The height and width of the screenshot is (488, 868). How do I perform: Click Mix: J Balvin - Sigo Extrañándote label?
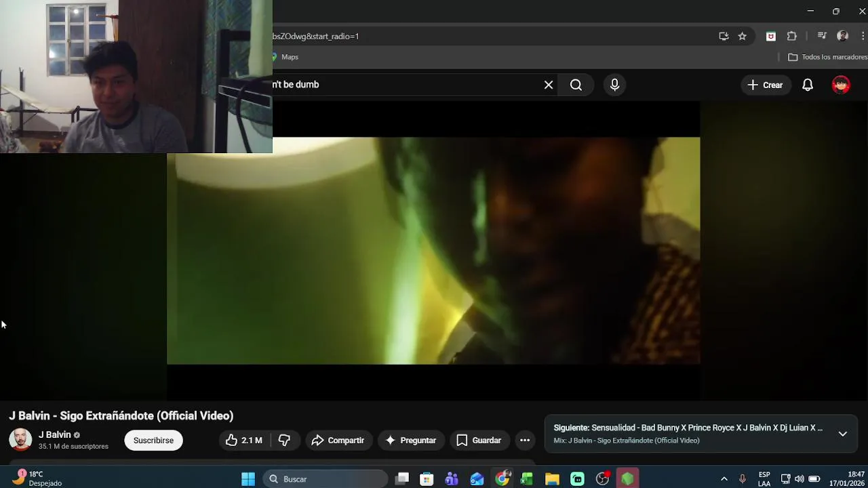pos(627,441)
